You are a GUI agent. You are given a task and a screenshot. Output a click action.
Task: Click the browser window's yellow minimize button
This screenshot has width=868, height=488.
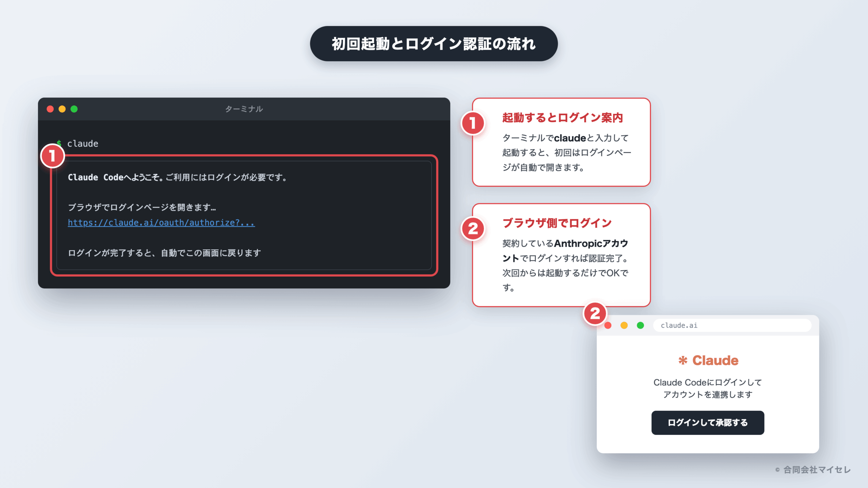624,325
